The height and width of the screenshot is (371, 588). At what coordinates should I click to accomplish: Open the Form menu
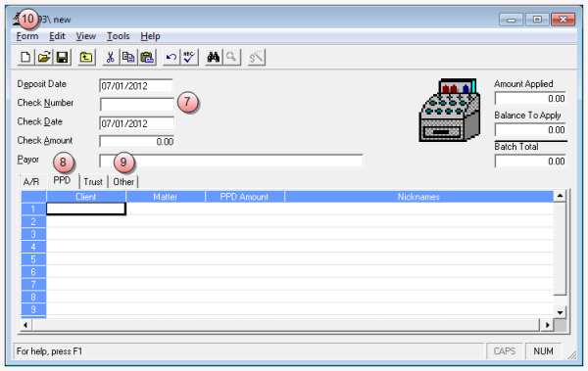pos(27,36)
